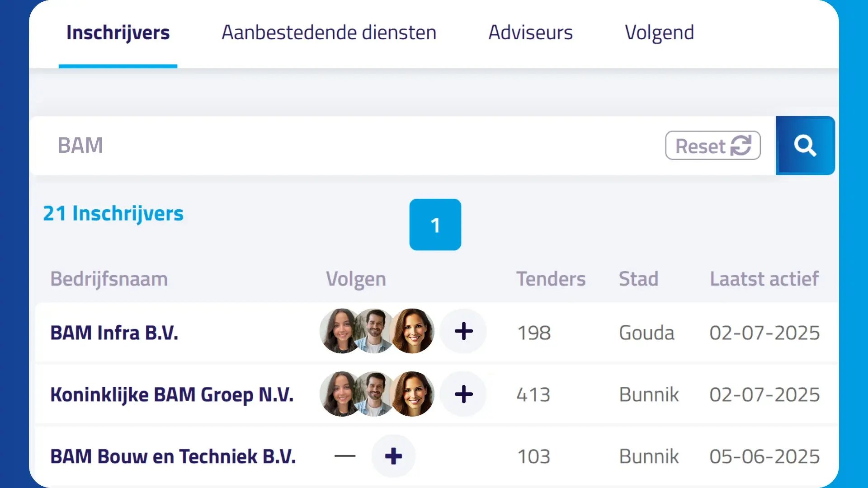Sort by Stad column header
Viewport: 868px width, 488px height.
tap(638, 279)
